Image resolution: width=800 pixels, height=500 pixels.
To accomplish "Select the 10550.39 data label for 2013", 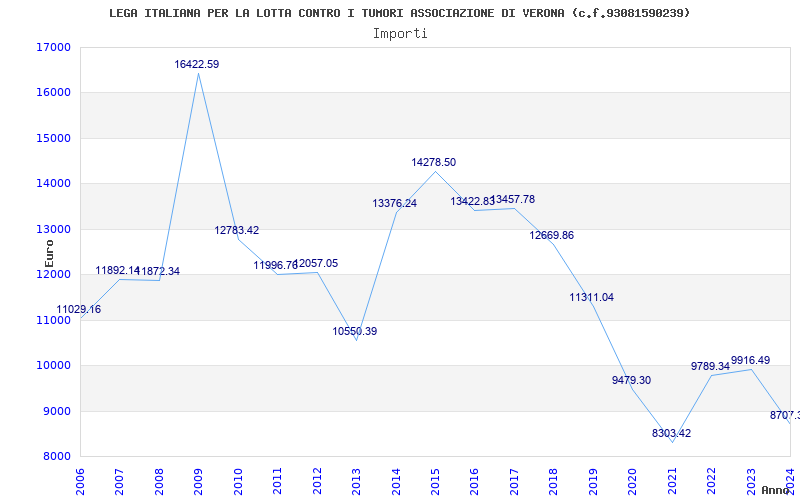I will pos(355,331).
